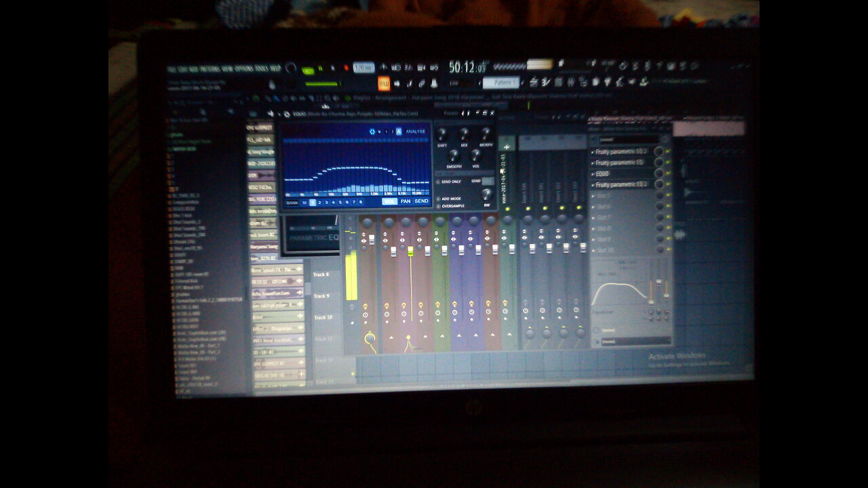
Task: Select Track 10 in the playlist
Action: click(323, 317)
